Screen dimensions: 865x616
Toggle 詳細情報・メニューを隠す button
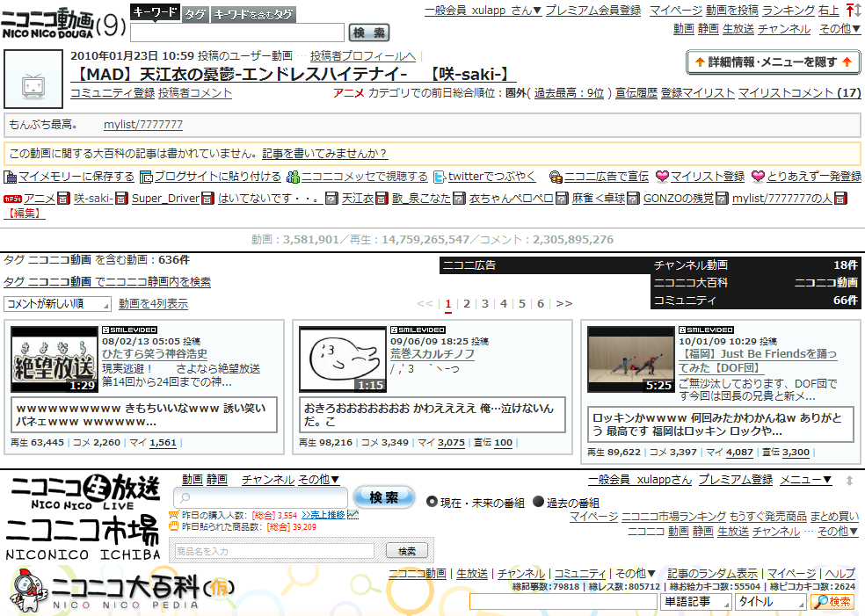pos(773,62)
